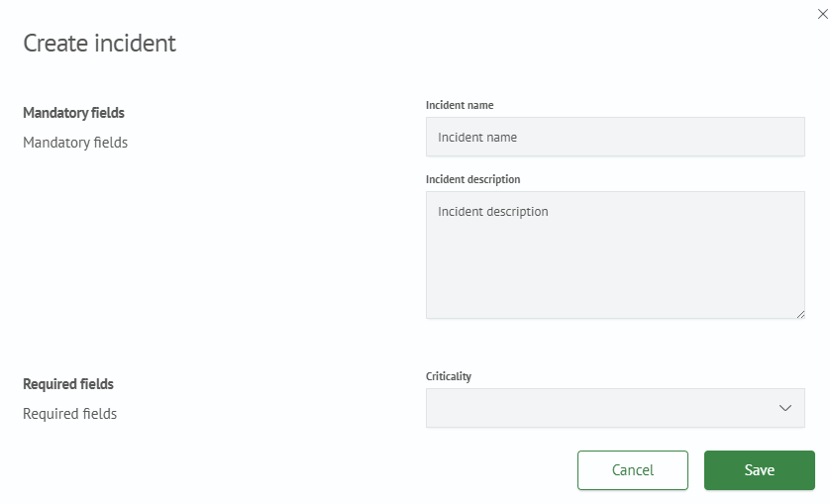Click the Criticality chevron arrow
The image size is (831, 504).
coord(785,408)
